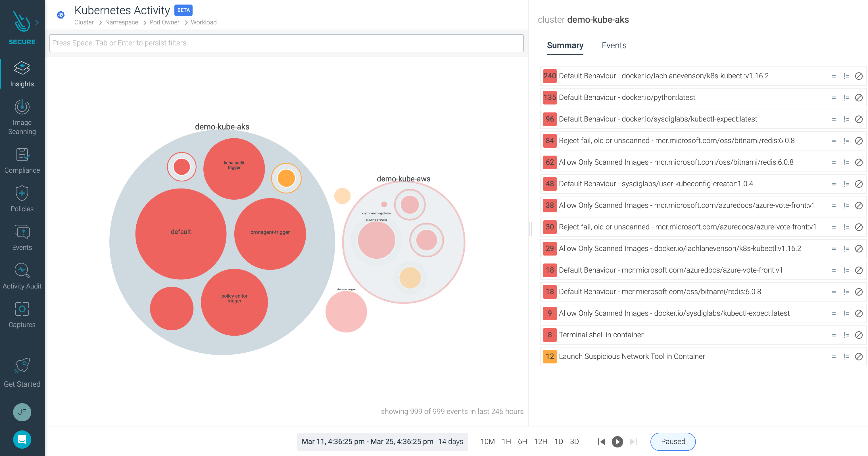Focus the persist filters input field
868x456 pixels.
point(286,43)
